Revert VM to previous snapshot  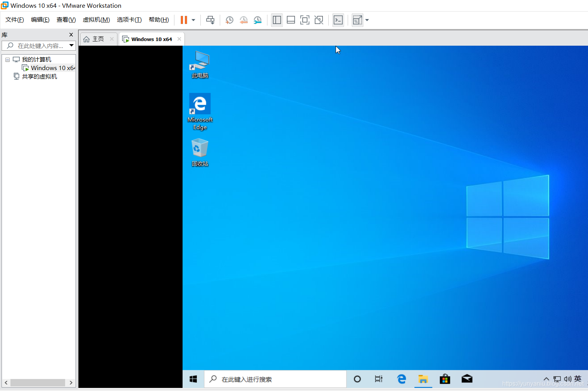(243, 20)
